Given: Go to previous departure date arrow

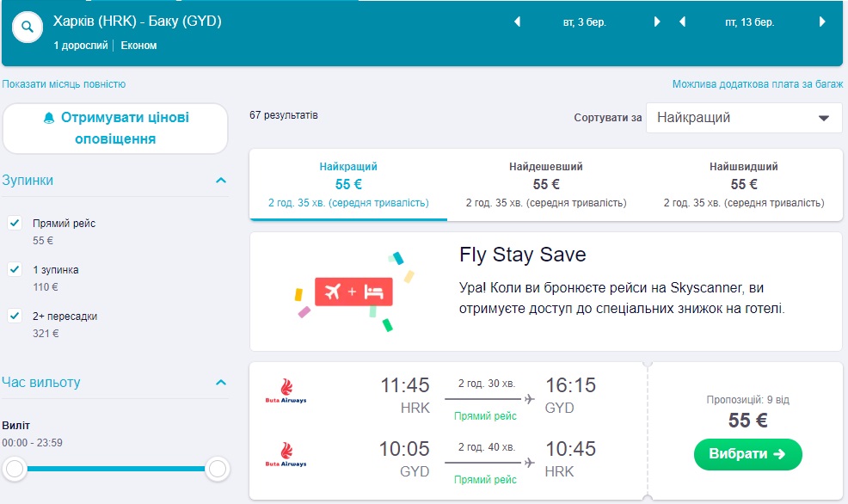Looking at the screenshot, I should [517, 22].
